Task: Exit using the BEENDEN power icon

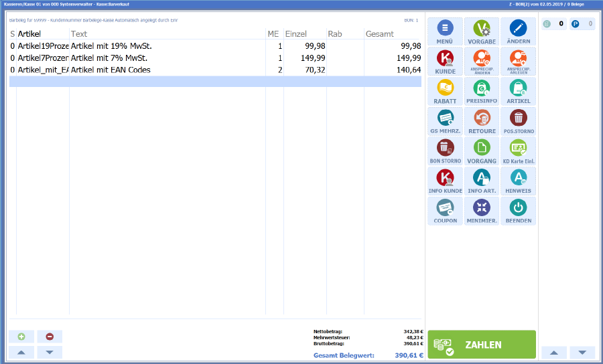Action: [518, 211]
